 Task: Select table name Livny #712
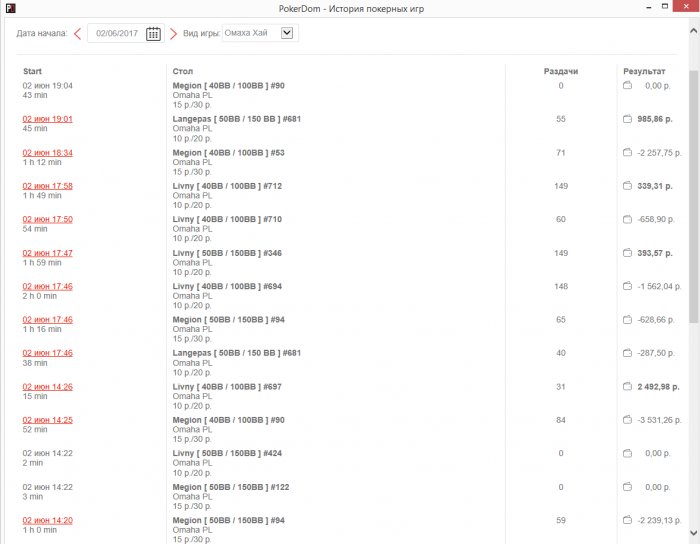(227, 186)
